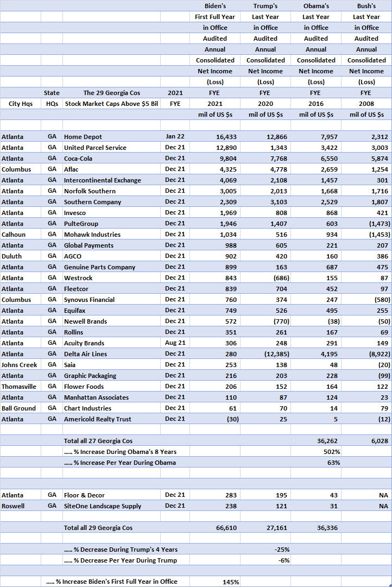
Task: Click the -25% decrease value
Action: pos(282,549)
